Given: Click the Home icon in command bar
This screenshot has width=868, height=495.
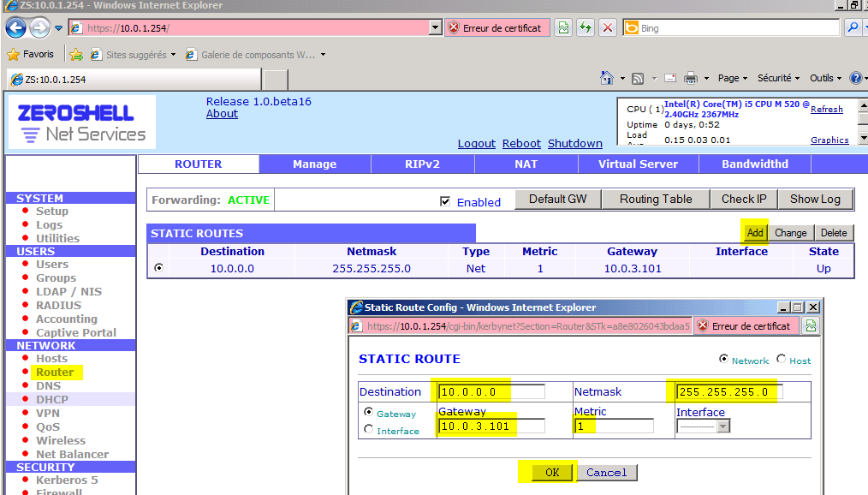Looking at the screenshot, I should click(607, 78).
